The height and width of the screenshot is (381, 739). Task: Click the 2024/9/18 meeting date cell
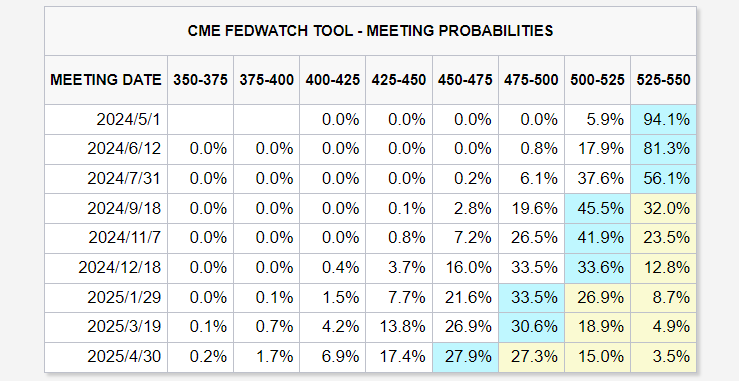pyautogui.click(x=106, y=208)
